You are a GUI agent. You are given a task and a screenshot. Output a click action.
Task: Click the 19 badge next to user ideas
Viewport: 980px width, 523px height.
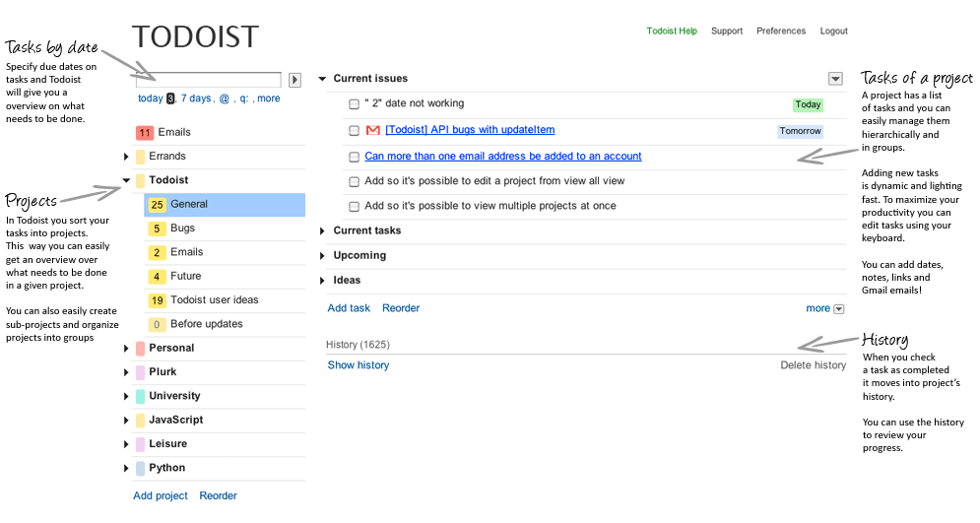157,300
